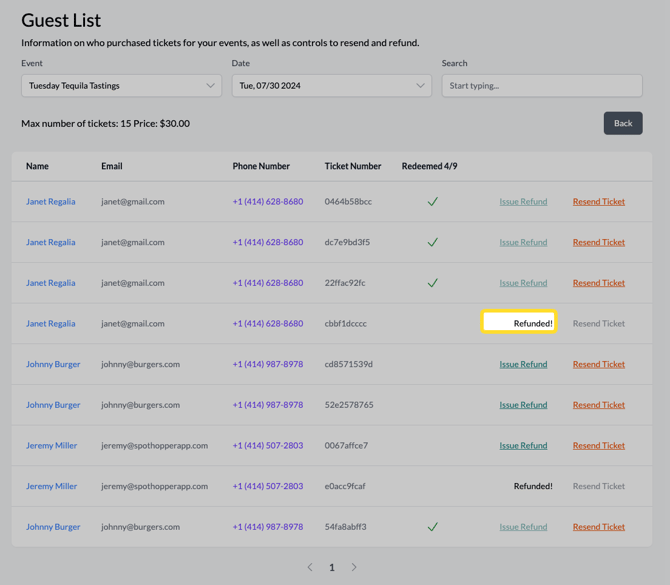The width and height of the screenshot is (670, 585).
Task: Select page 1 in pagination
Action: pos(332,567)
